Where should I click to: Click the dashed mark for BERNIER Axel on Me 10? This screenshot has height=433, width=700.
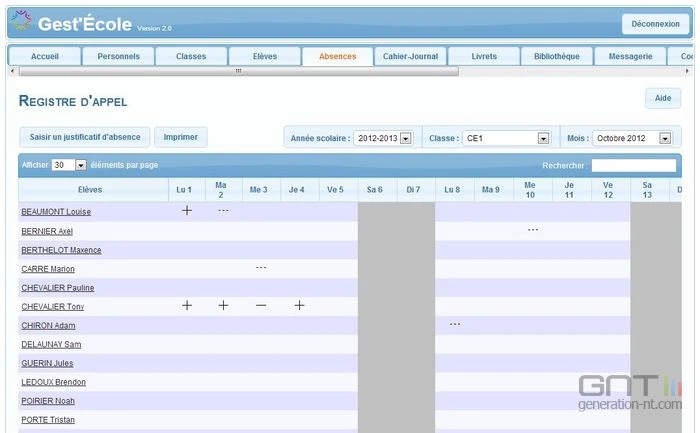[533, 230]
